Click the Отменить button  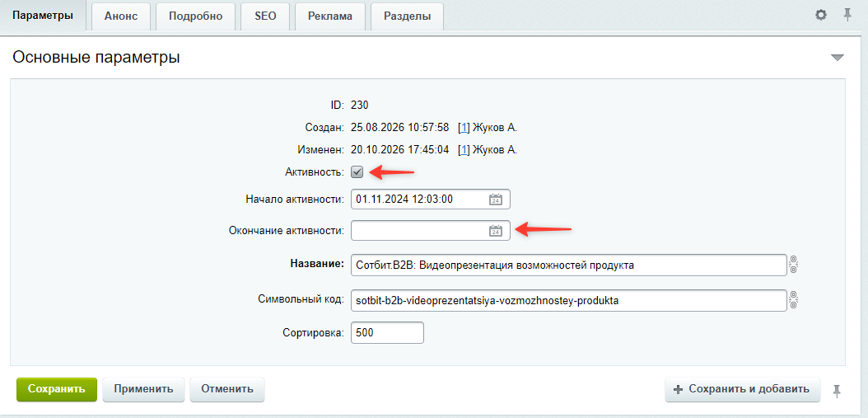pyautogui.click(x=227, y=389)
